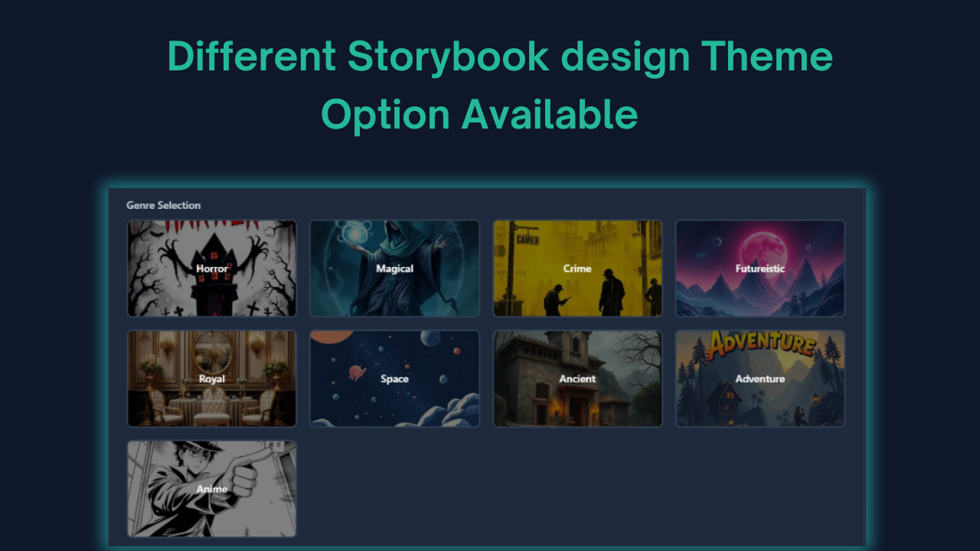Click the Different Storybook design Theme heading
Image resolution: width=980 pixels, height=551 pixels.
tap(500, 57)
